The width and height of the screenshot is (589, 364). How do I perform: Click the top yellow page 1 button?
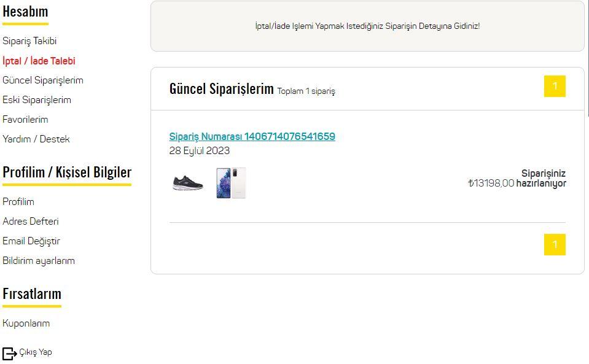pos(554,87)
